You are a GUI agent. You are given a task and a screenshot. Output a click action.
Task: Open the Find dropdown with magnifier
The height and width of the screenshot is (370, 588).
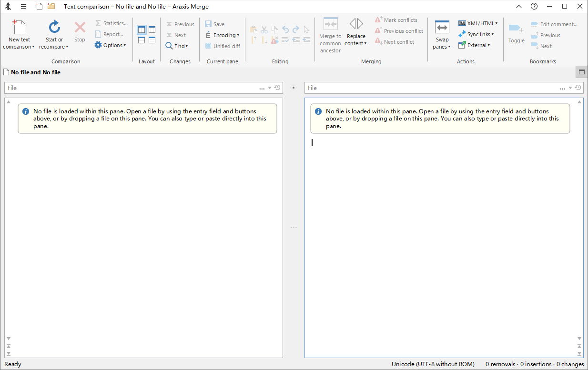point(177,46)
